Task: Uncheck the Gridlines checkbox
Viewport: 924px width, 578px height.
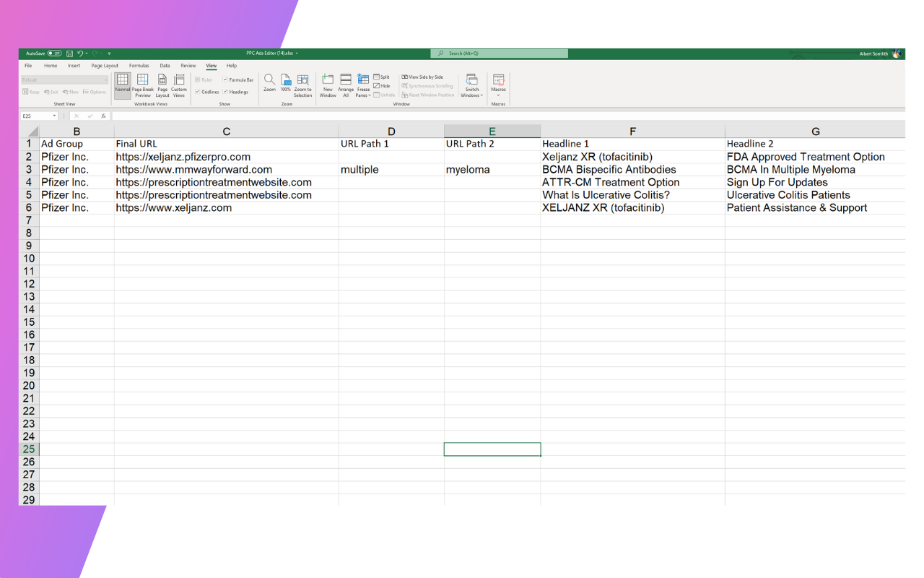Action: (198, 92)
